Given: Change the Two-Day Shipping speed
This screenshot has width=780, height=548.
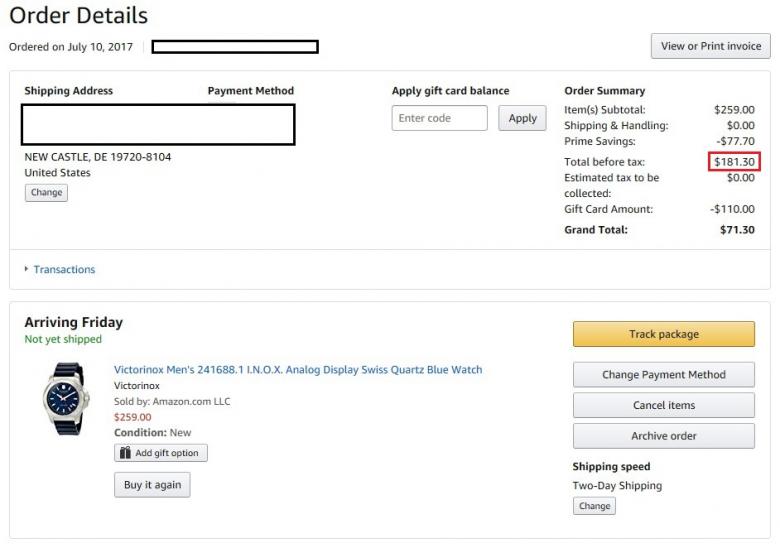Looking at the screenshot, I should 594,505.
